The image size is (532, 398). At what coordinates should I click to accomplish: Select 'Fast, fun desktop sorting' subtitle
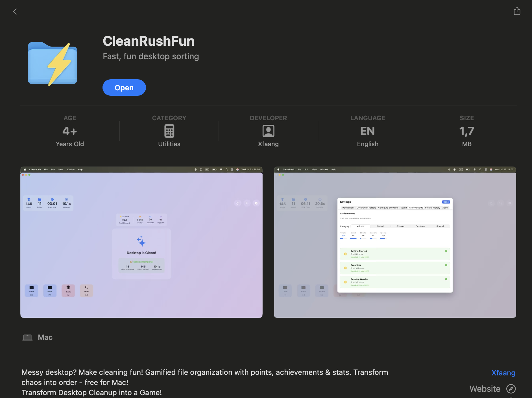pyautogui.click(x=151, y=56)
